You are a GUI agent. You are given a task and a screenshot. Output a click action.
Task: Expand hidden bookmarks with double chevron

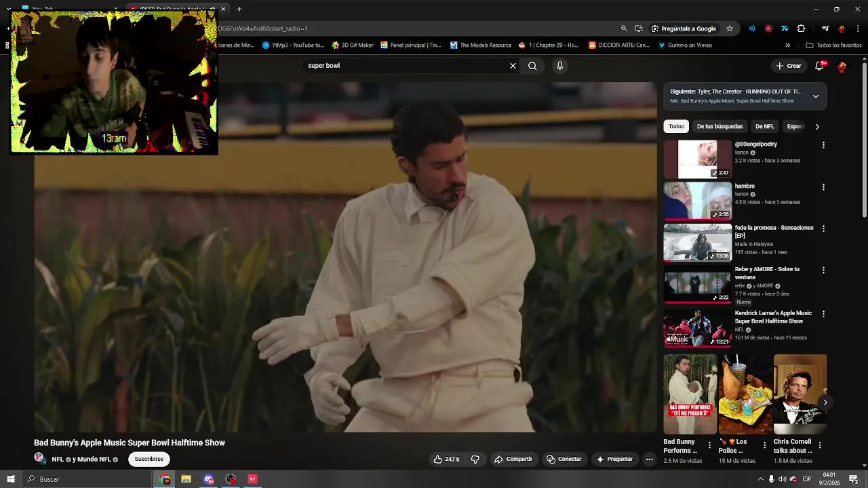[x=787, y=45]
